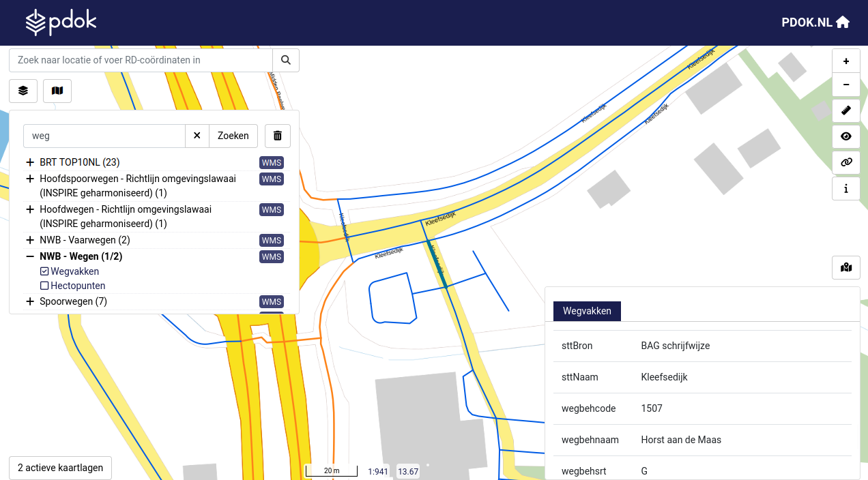Screen dimensions: 868x480
Task: Open the layers stack panel button
Action: [x=23, y=91]
